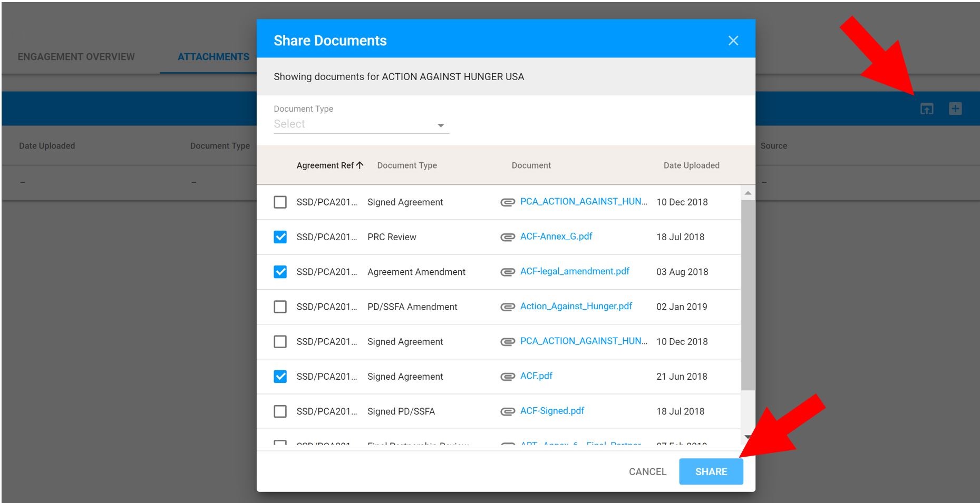The width and height of the screenshot is (980, 503).
Task: Click the SHARE button
Action: (x=711, y=471)
